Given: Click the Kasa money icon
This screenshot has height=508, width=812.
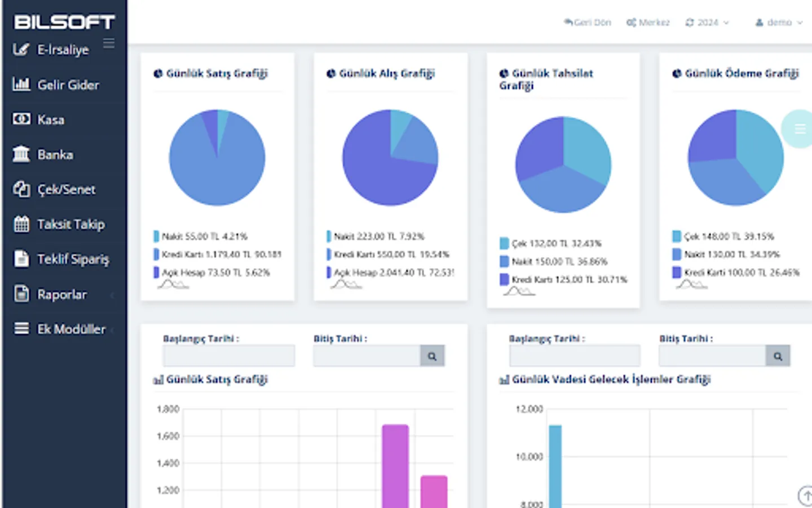Looking at the screenshot, I should pyautogui.click(x=21, y=119).
